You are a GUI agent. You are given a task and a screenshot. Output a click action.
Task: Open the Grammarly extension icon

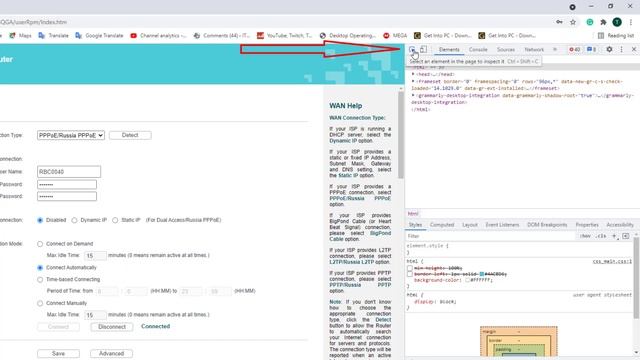click(x=590, y=22)
